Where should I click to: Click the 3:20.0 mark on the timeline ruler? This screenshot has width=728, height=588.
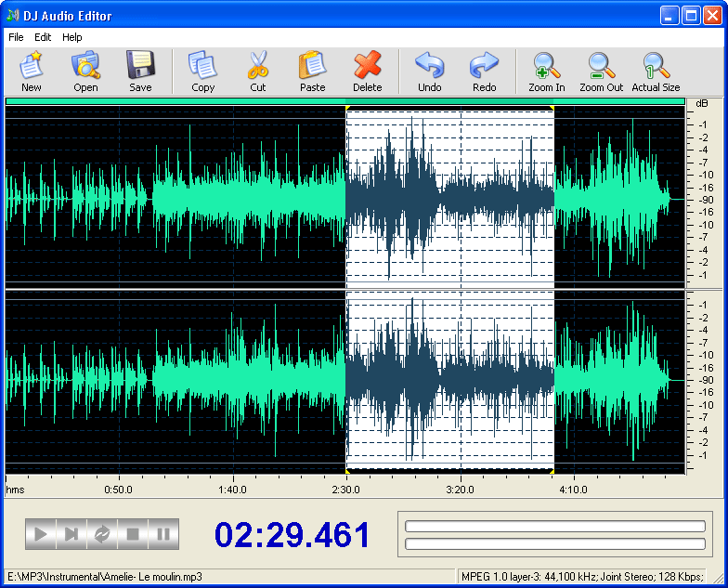[x=461, y=490]
